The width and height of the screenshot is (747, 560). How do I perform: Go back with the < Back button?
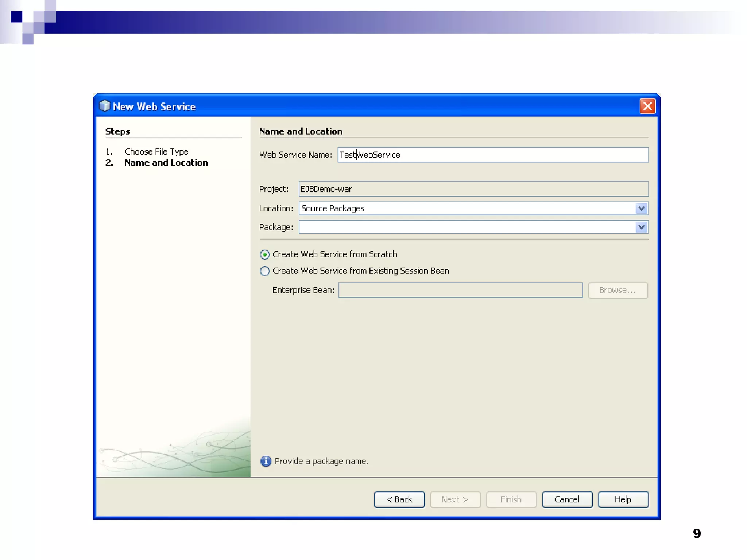[x=399, y=499]
